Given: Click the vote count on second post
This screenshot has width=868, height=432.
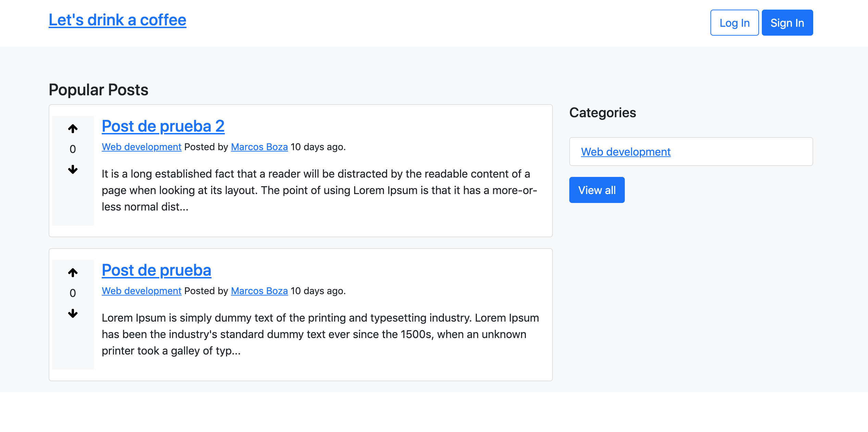Looking at the screenshot, I should pyautogui.click(x=73, y=293).
